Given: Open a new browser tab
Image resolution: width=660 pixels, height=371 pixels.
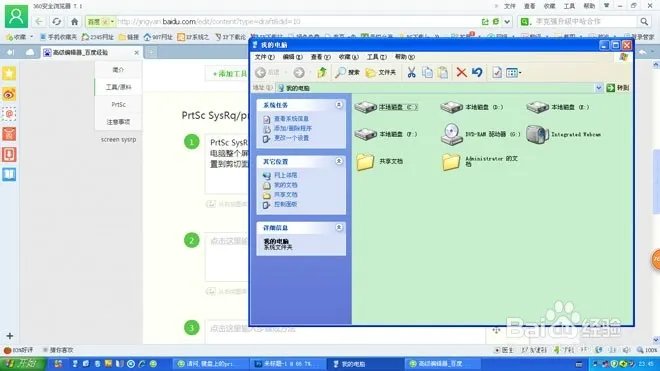Looking at the screenshot, I should pyautogui.click(x=151, y=52).
